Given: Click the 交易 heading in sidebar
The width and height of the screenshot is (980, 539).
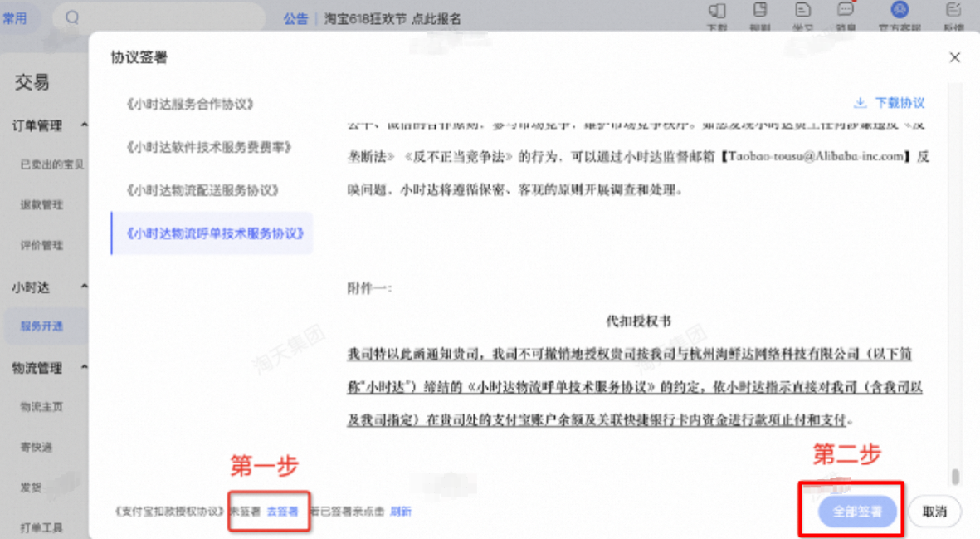Looking at the screenshot, I should (x=32, y=82).
